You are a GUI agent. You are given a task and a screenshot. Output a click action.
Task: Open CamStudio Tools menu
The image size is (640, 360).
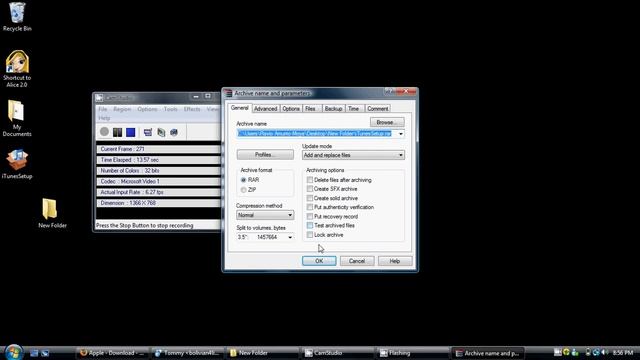click(171, 109)
